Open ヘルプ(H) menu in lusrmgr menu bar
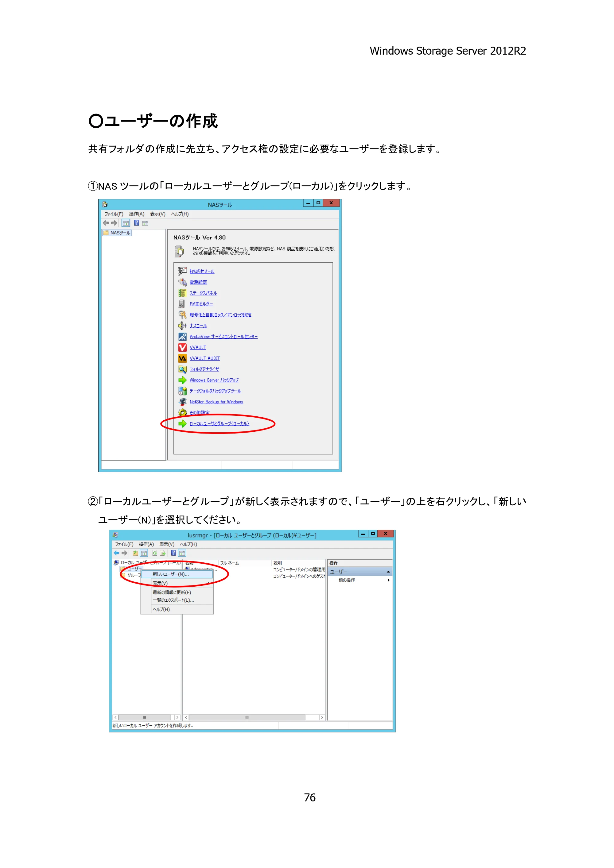 [188, 544]
